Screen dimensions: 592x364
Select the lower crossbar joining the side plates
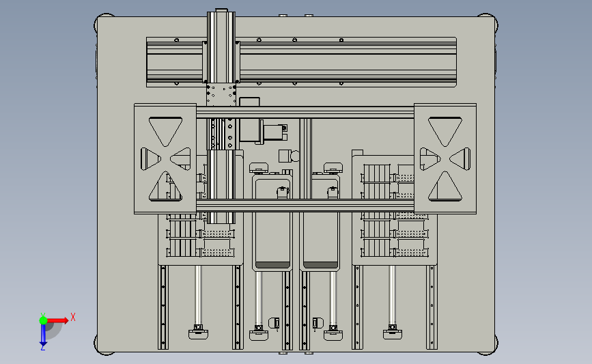click(x=305, y=206)
